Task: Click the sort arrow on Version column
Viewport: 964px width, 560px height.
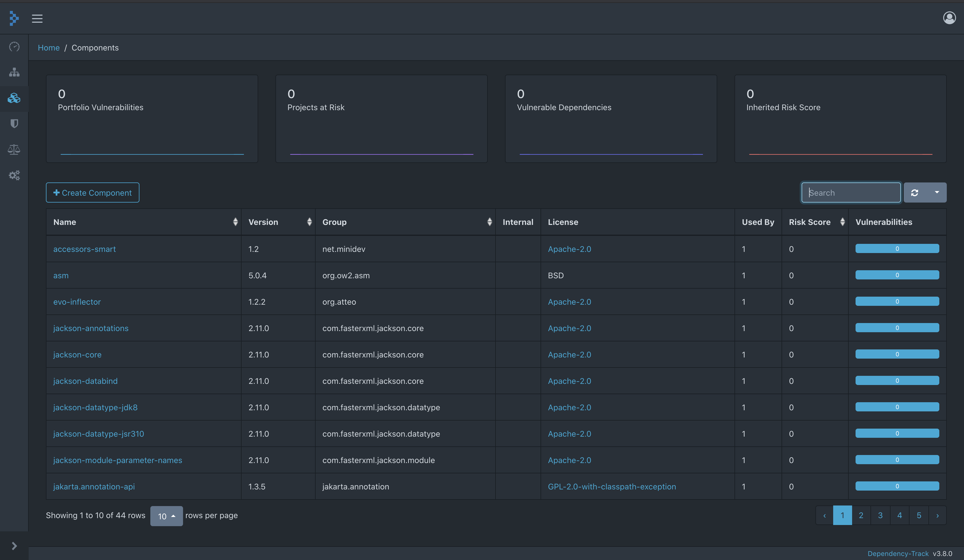Action: click(308, 222)
